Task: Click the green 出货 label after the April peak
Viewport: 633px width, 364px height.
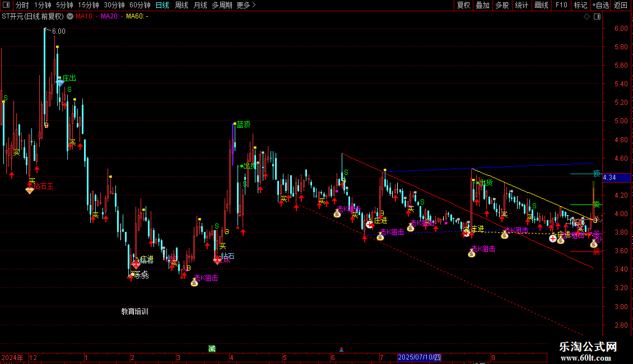Action: coord(249,166)
